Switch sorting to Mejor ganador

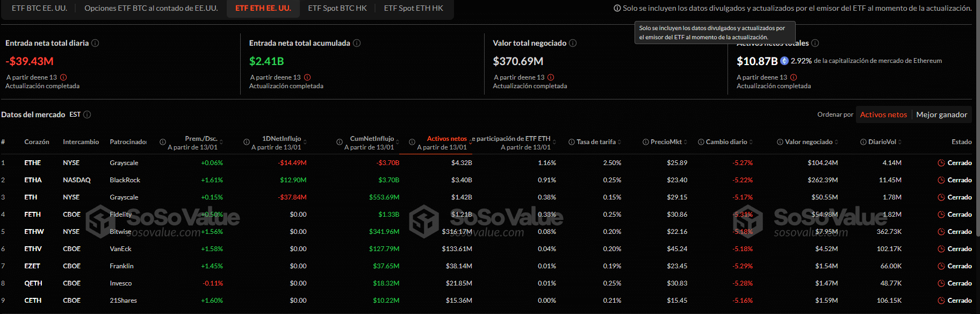point(941,115)
